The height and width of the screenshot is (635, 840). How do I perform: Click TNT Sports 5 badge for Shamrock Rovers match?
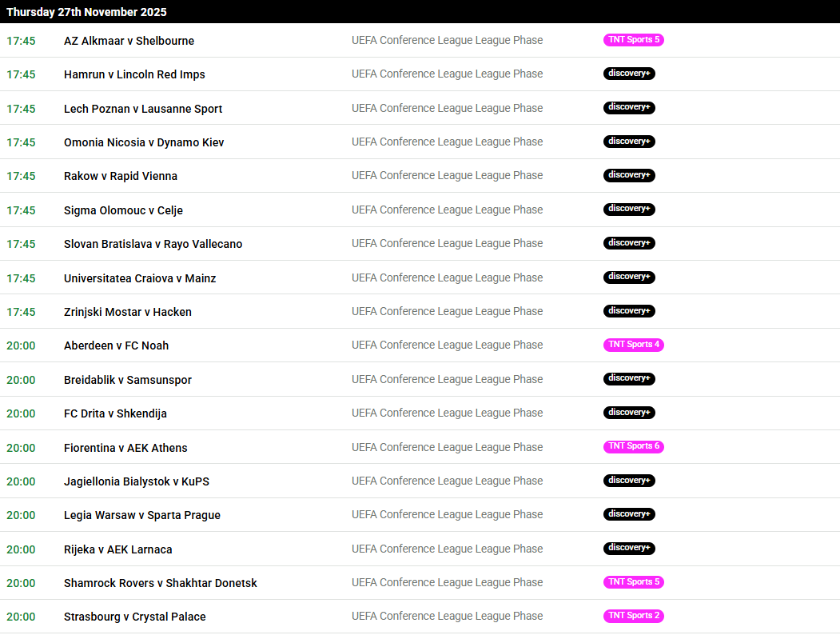click(x=633, y=582)
